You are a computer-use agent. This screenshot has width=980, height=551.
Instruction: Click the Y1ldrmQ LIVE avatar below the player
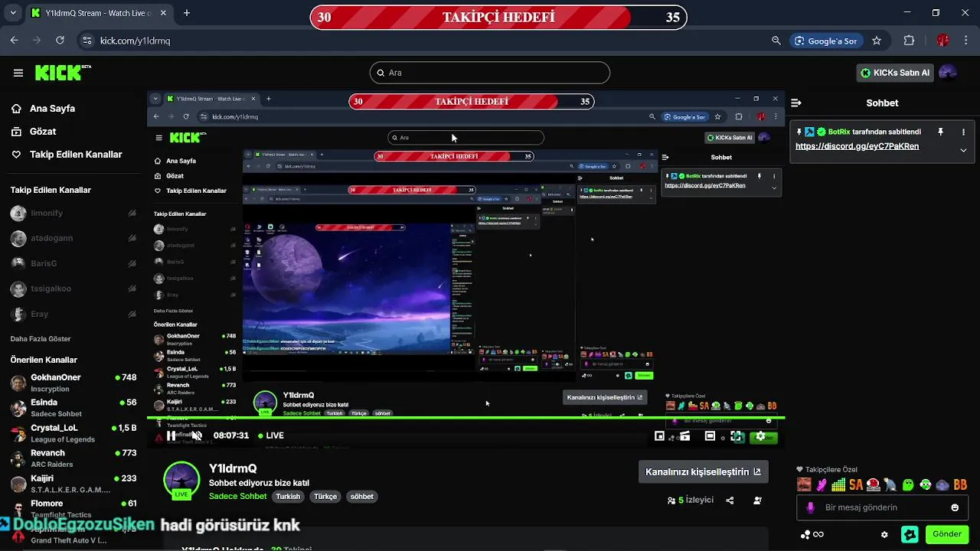pos(181,481)
